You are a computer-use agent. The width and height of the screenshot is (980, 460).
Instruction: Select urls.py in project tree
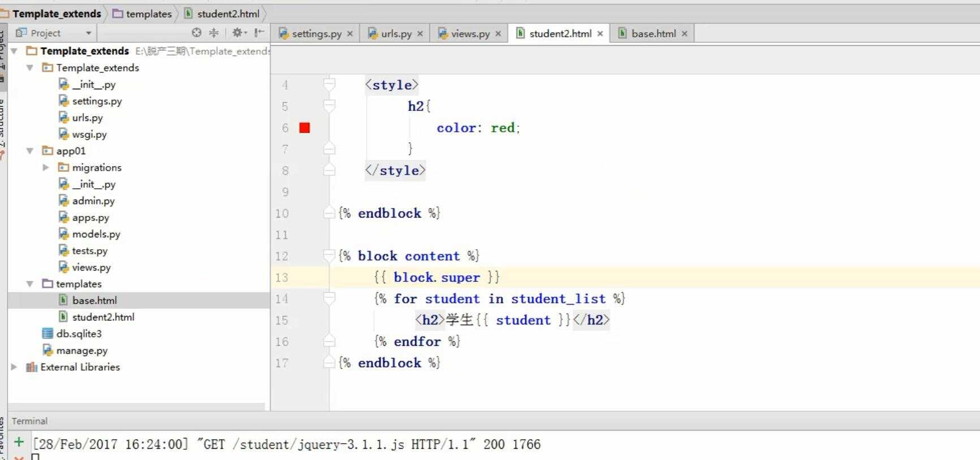tap(87, 118)
